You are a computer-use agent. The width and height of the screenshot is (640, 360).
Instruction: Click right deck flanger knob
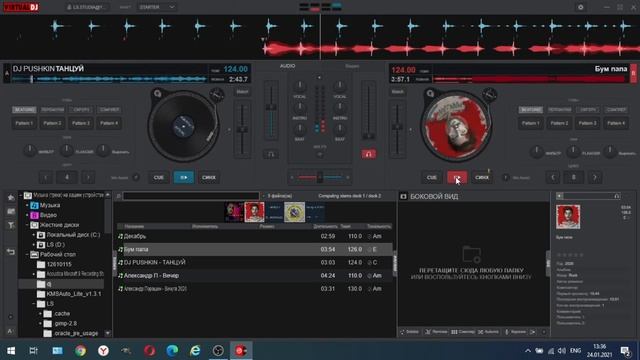click(x=573, y=151)
